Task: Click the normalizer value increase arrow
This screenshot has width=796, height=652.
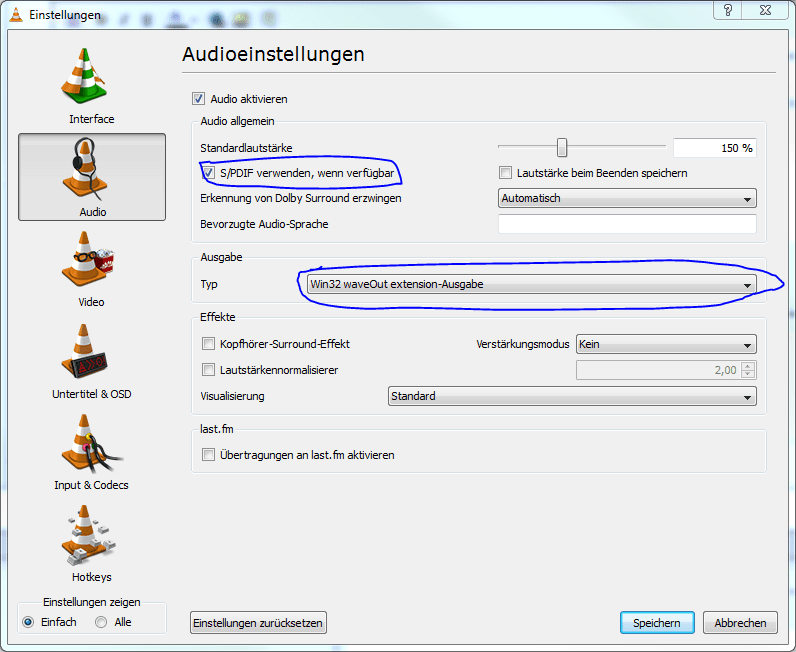Action: 748,366
